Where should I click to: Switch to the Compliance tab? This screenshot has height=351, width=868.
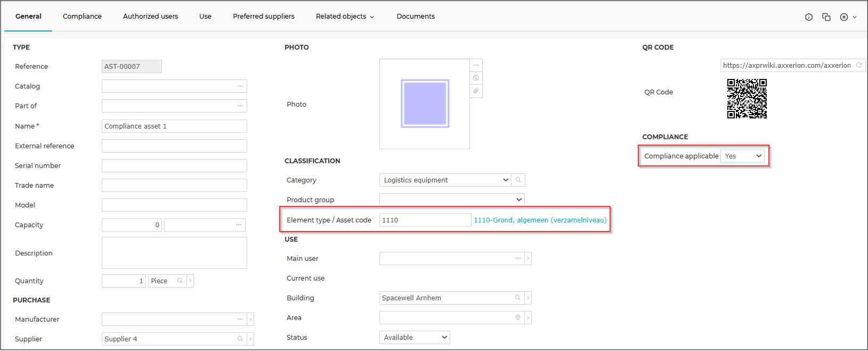[82, 17]
